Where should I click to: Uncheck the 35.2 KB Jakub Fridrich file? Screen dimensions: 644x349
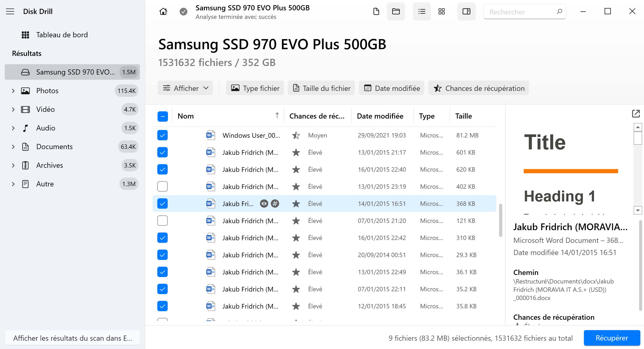click(162, 289)
